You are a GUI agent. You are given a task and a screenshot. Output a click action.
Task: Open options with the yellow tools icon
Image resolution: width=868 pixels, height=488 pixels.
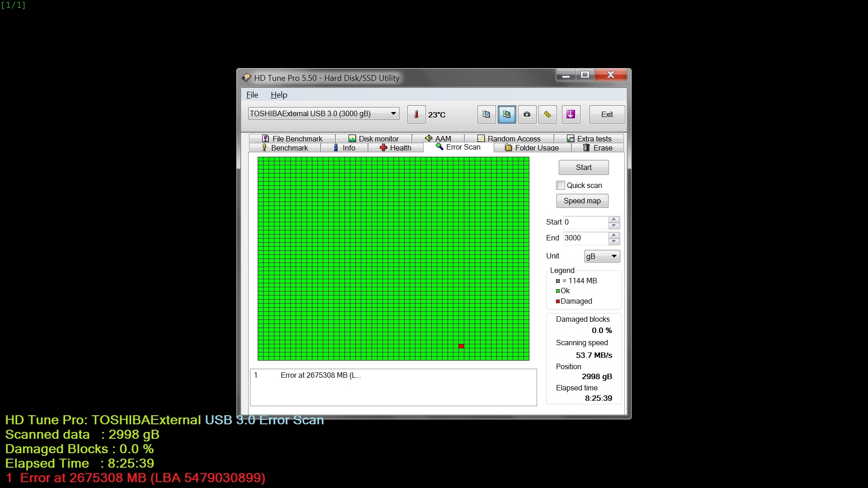click(x=547, y=114)
